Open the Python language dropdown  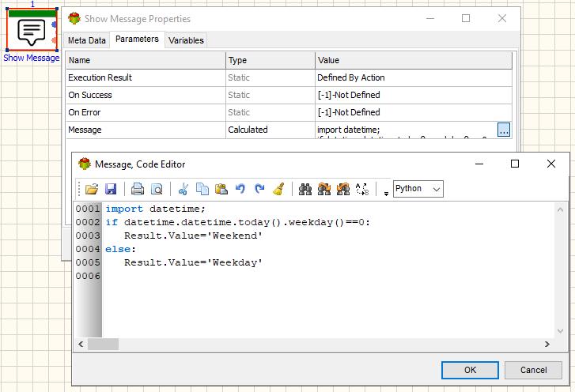click(x=418, y=189)
